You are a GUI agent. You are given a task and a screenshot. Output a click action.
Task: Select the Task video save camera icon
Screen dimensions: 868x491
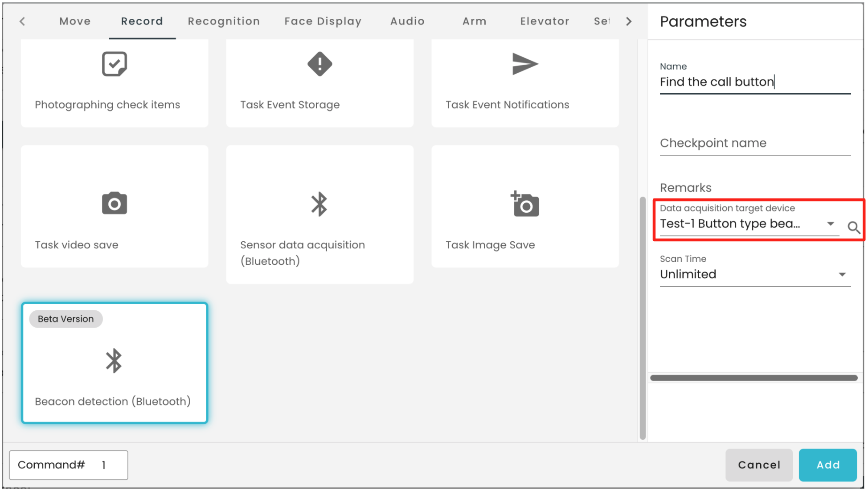115,204
